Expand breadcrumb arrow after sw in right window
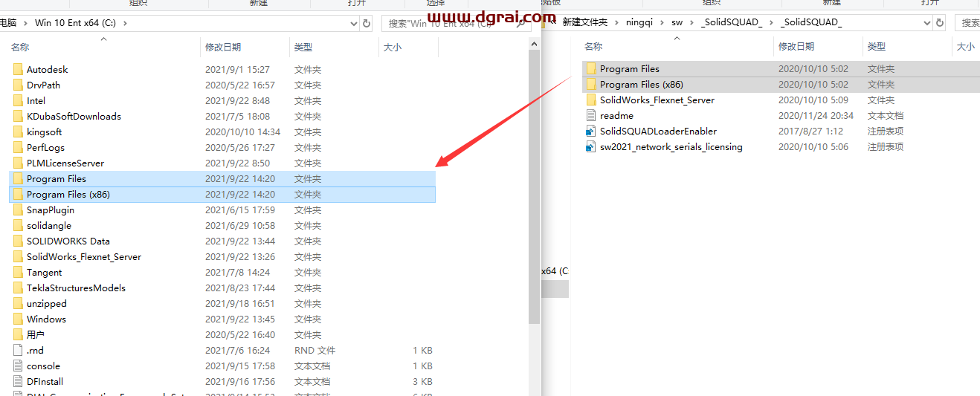Image resolution: width=980 pixels, height=396 pixels. (692, 22)
